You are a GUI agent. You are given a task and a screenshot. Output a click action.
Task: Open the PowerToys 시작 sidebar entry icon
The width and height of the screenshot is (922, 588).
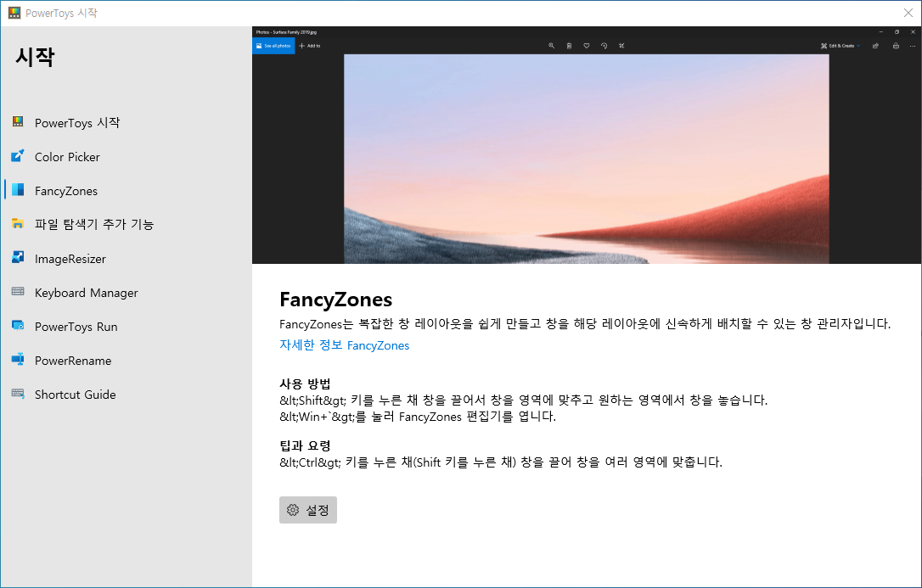click(18, 121)
